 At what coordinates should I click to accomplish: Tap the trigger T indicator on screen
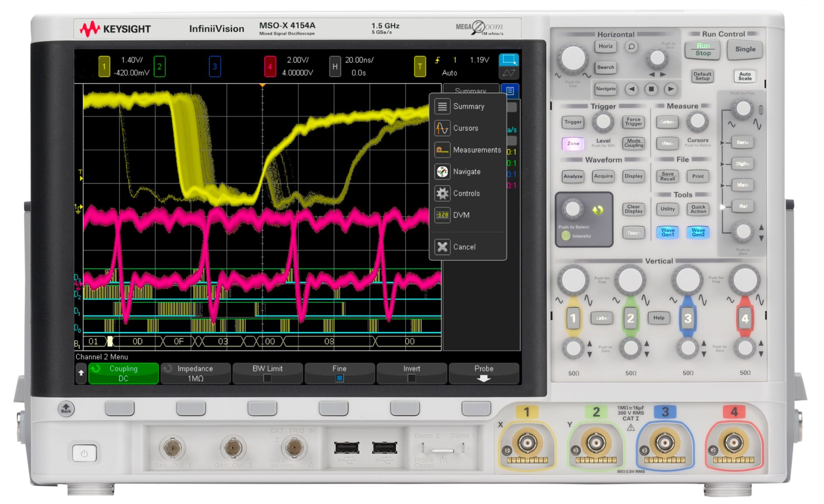pos(420,67)
